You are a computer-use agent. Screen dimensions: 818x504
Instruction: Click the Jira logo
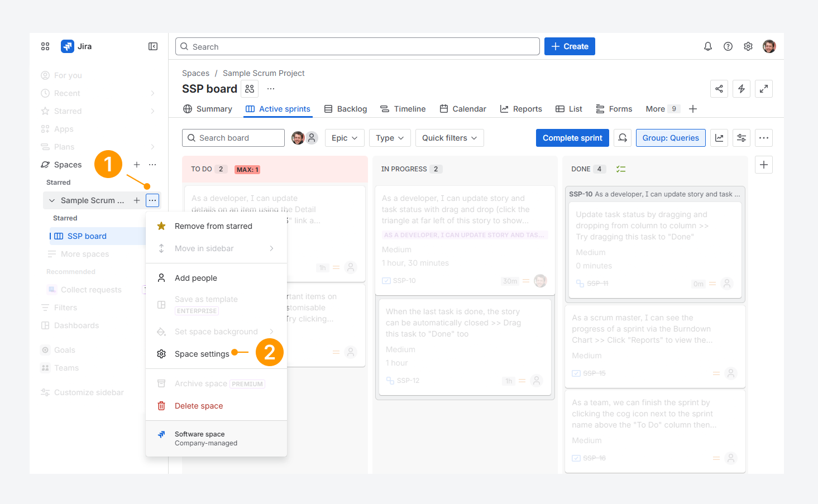[x=76, y=46]
